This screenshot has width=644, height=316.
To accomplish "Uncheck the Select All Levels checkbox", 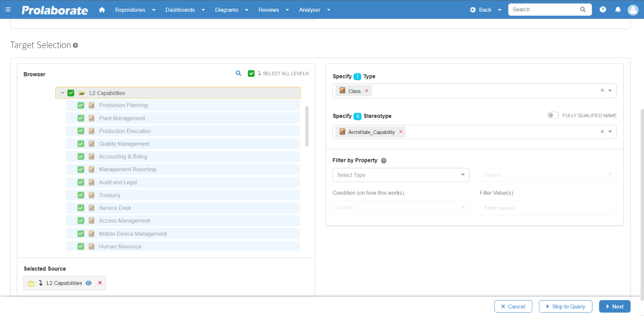I will (251, 73).
